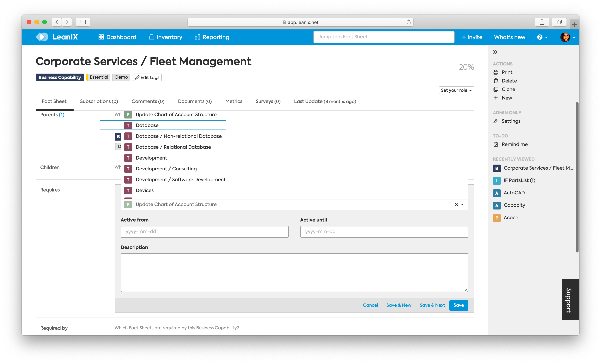The width and height of the screenshot is (601, 364).
Task: Click the Delete trash icon
Action: coord(496,81)
